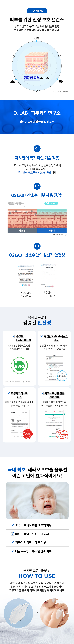Select the 유해물질 label tag
Screen dimensions: 74x644
[15, 203]
